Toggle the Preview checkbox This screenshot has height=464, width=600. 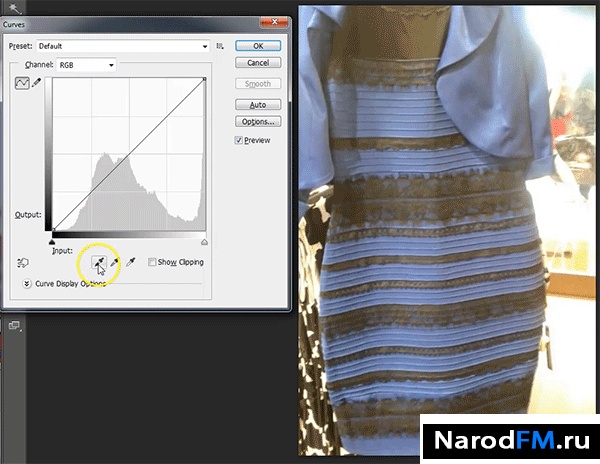coord(238,140)
